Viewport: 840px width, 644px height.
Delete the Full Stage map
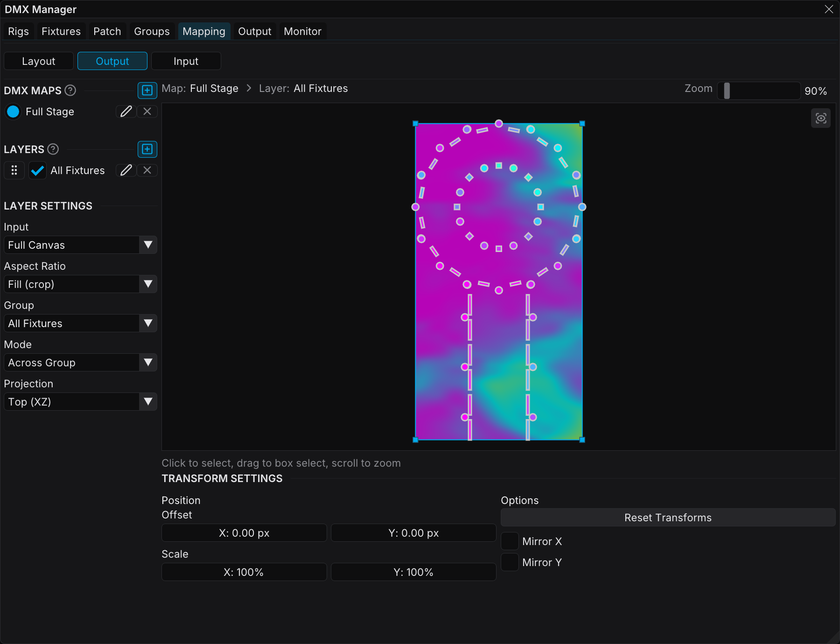pos(147,112)
